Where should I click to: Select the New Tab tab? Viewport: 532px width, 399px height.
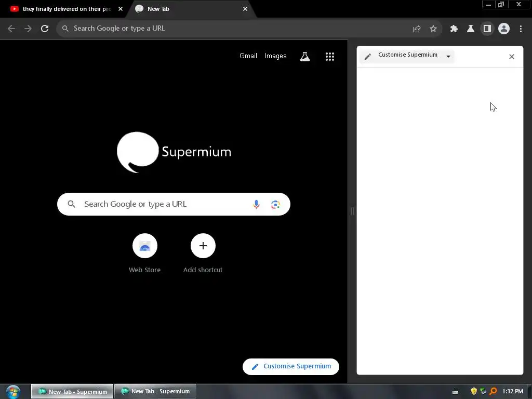click(190, 9)
